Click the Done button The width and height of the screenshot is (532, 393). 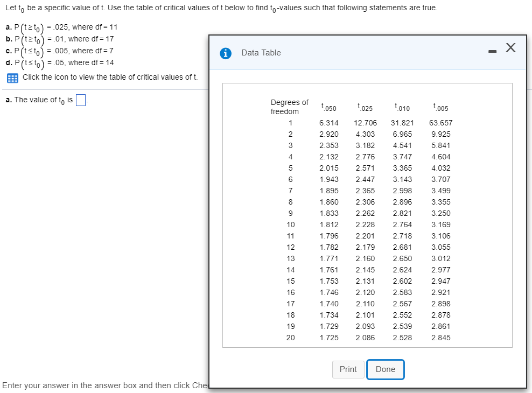pos(385,369)
